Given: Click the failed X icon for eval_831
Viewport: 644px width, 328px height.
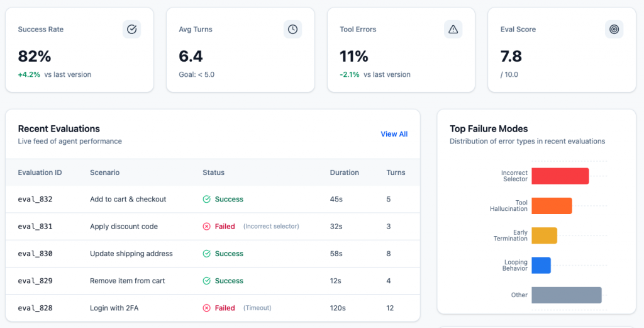Looking at the screenshot, I should pyautogui.click(x=206, y=227).
